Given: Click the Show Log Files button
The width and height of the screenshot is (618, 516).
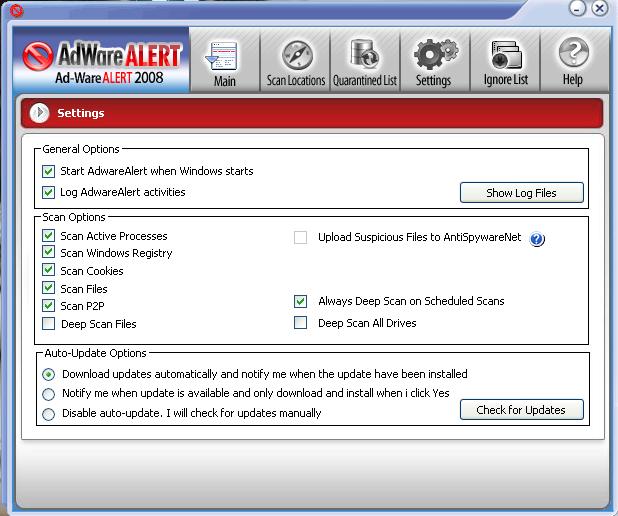Looking at the screenshot, I should pyautogui.click(x=521, y=193).
